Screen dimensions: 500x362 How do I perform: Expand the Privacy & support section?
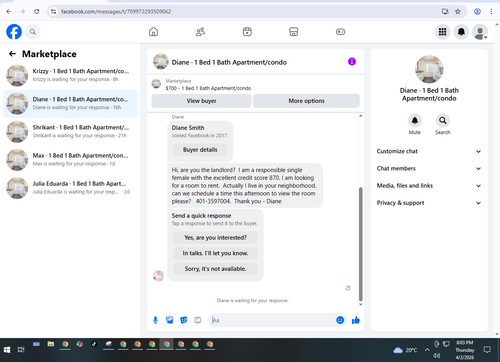click(429, 203)
